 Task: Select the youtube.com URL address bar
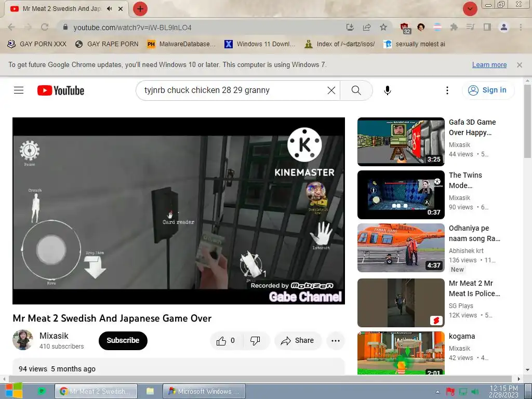(x=204, y=28)
